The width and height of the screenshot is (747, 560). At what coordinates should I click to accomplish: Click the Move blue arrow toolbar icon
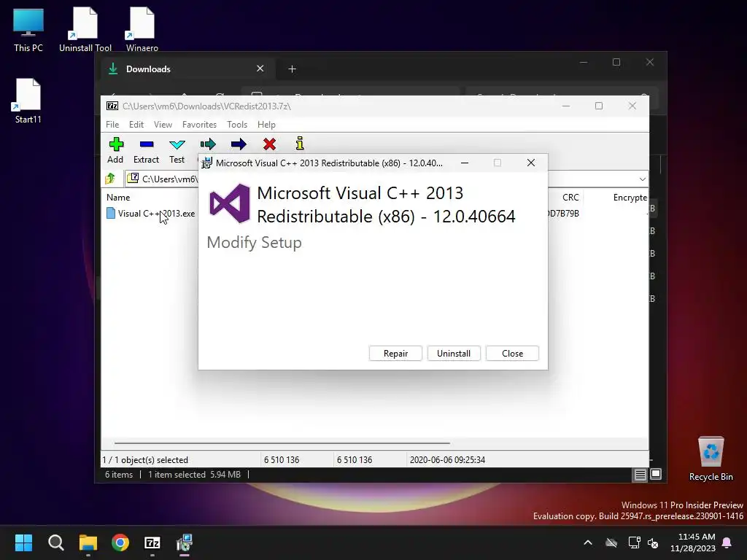click(239, 144)
